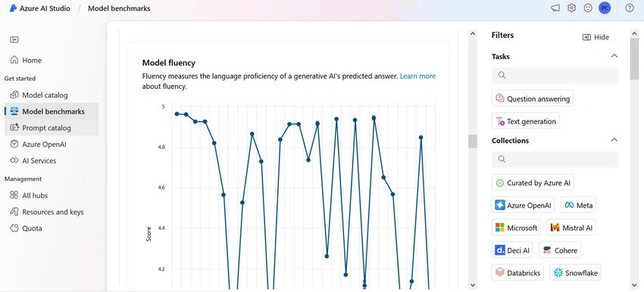Collapse the Collections filter section
The width and height of the screenshot is (644, 292).
614,140
